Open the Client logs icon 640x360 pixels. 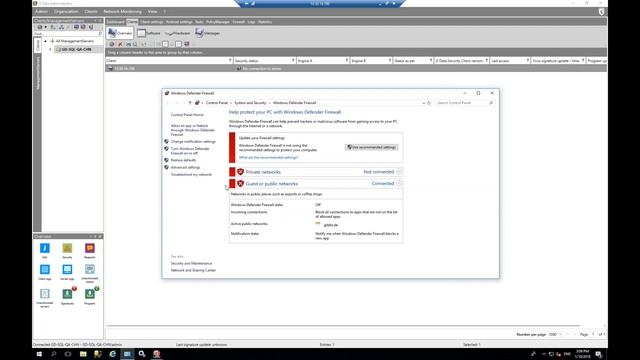(45, 269)
